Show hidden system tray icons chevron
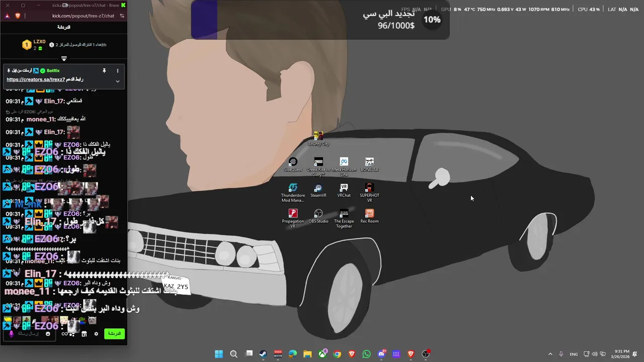Image resolution: width=644 pixels, height=362 pixels. [550, 354]
